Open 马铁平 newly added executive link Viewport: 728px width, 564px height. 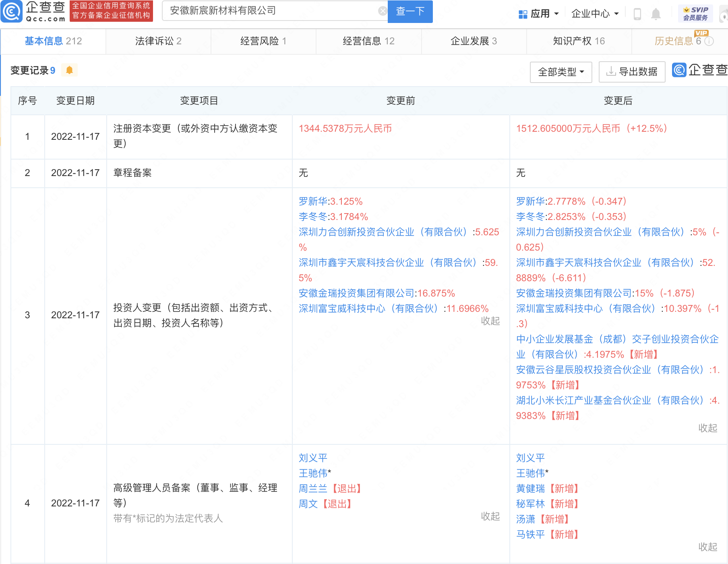[x=531, y=535]
